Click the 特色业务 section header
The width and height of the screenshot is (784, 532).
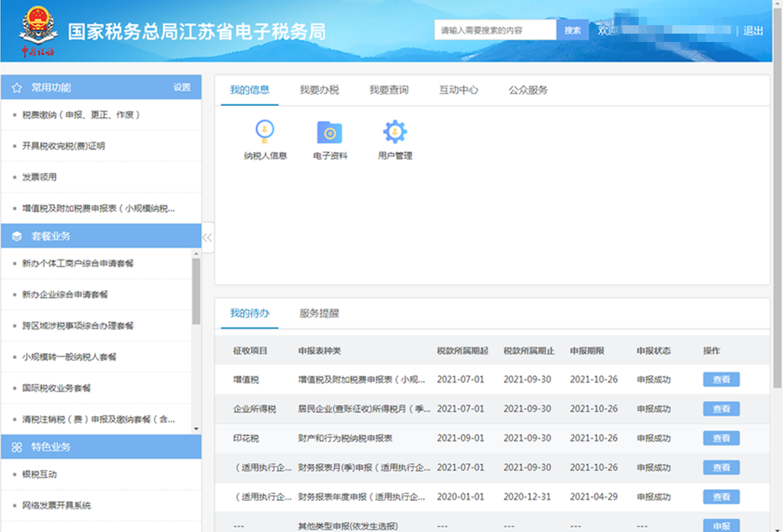tap(101, 446)
